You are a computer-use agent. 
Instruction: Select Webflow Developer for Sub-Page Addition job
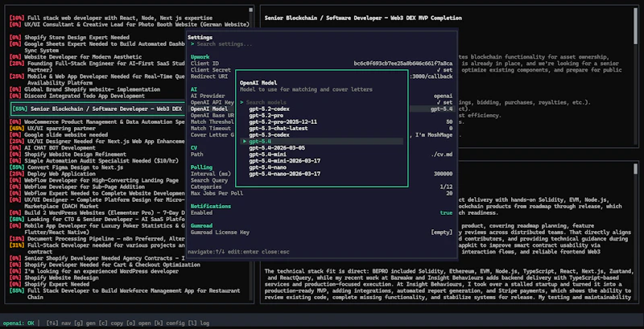76,187
